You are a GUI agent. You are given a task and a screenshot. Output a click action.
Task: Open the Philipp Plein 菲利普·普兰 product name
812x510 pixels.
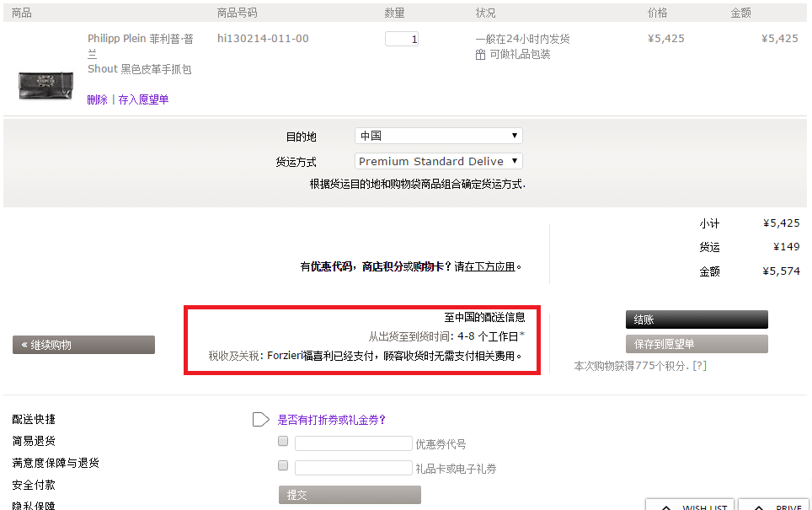tap(141, 46)
